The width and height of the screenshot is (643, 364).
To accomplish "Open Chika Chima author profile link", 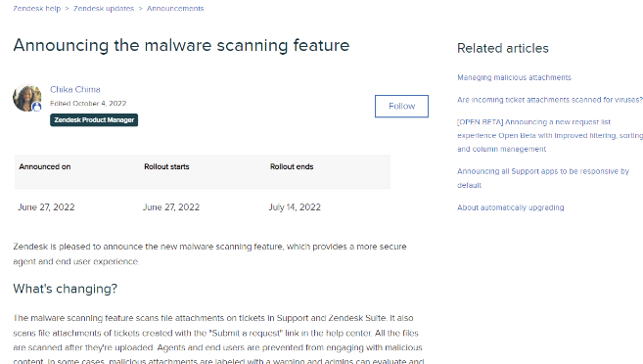I will (75, 89).
